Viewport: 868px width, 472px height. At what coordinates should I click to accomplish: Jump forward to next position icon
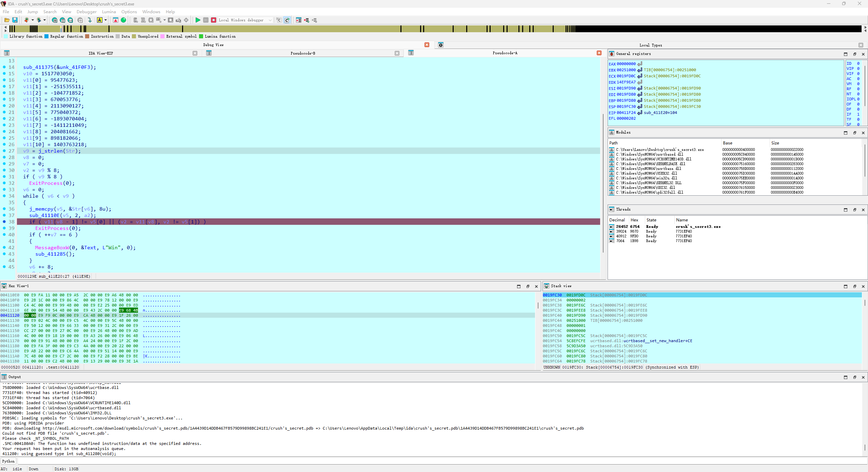pos(39,20)
